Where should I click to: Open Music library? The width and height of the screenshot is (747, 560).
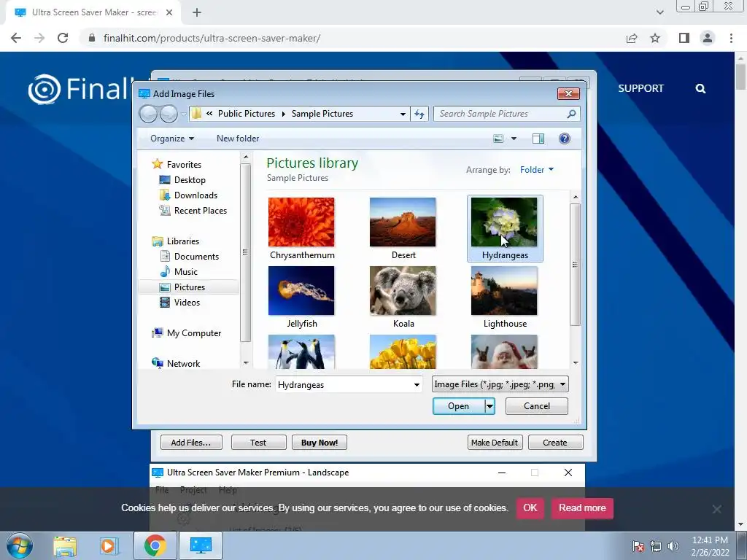(x=185, y=272)
